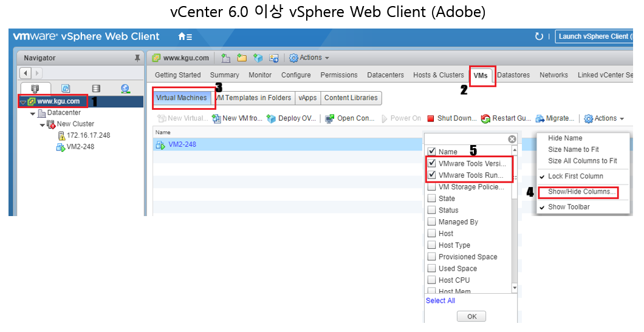644x332 pixels.
Task: Click Power On toolbar item
Action: tap(401, 118)
